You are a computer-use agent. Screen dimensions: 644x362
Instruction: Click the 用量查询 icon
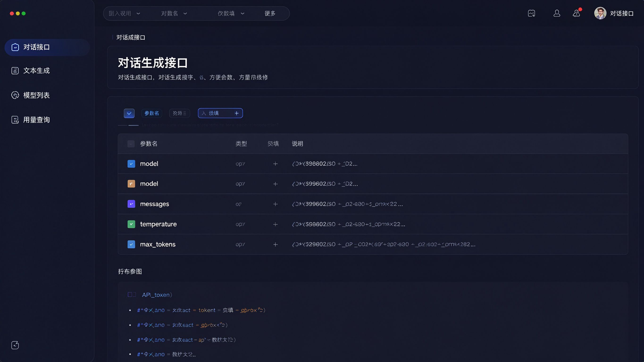15,120
